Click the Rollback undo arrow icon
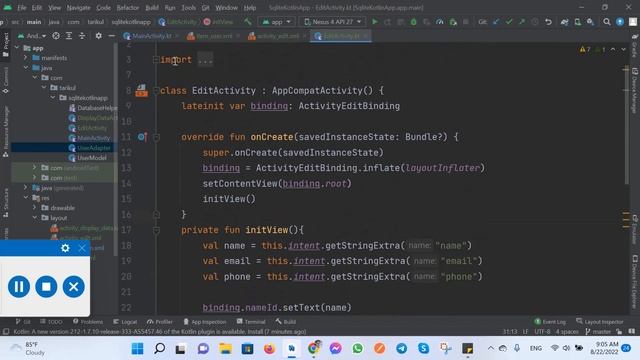 point(548,22)
